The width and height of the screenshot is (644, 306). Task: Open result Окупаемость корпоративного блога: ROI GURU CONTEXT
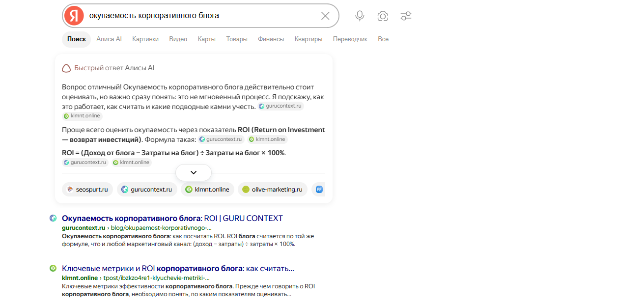(172, 219)
